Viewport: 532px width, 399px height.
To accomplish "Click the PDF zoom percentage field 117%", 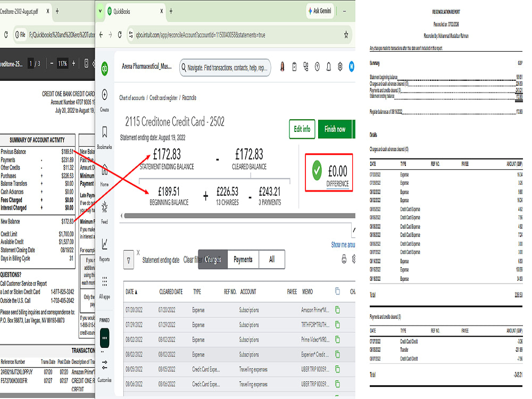I will [x=62, y=63].
